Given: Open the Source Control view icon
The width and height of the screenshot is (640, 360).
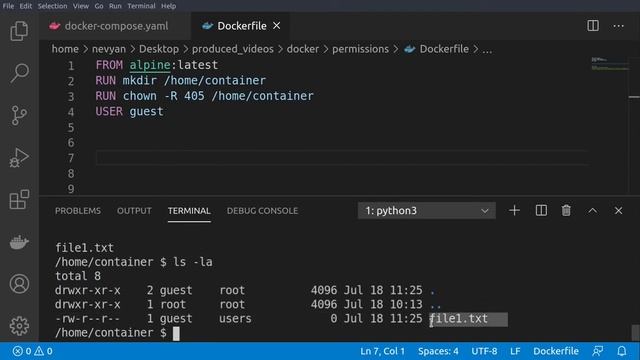Looking at the screenshot, I should point(19,116).
